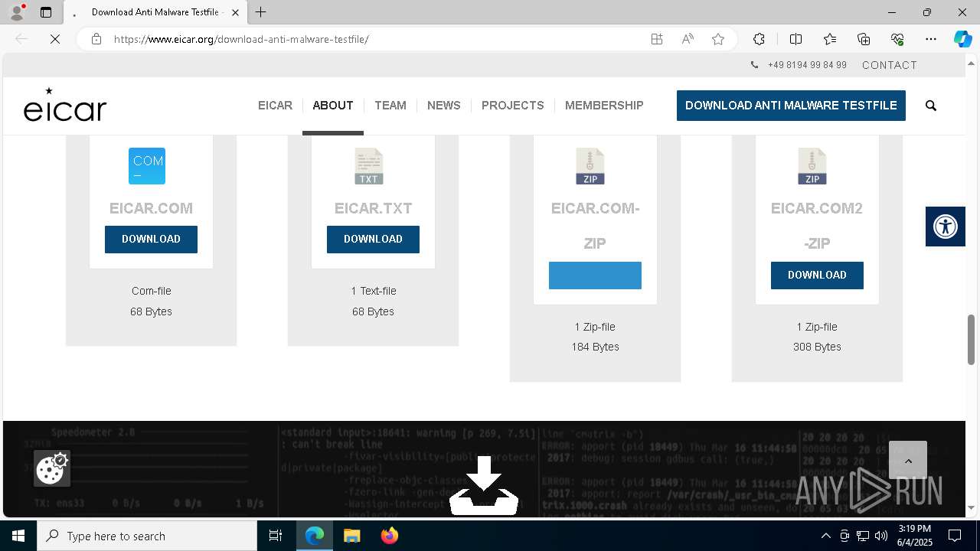Viewport: 980px width, 551px height.
Task: Click the EICAR.COM-ZIP file icon
Action: click(590, 166)
